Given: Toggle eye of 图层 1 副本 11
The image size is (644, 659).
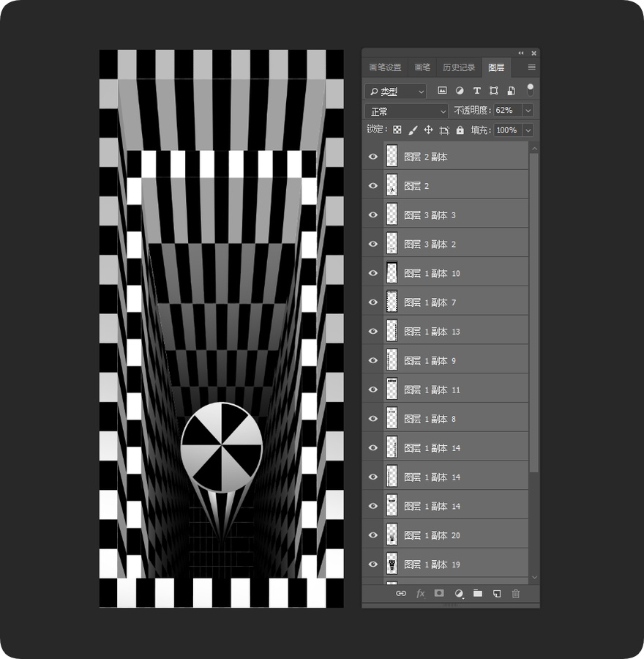Looking at the screenshot, I should [373, 390].
